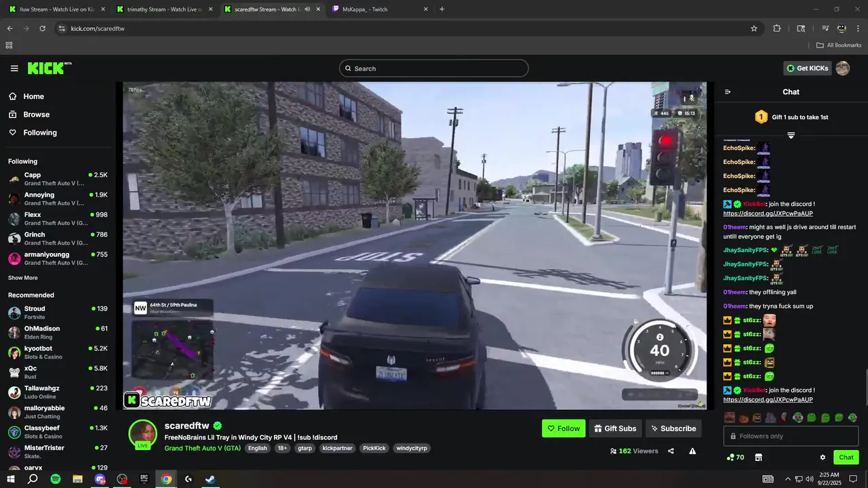Screen dimensions: 868x488
Task: Open Epic Games Launcher from the taskbar
Action: click(x=144, y=479)
